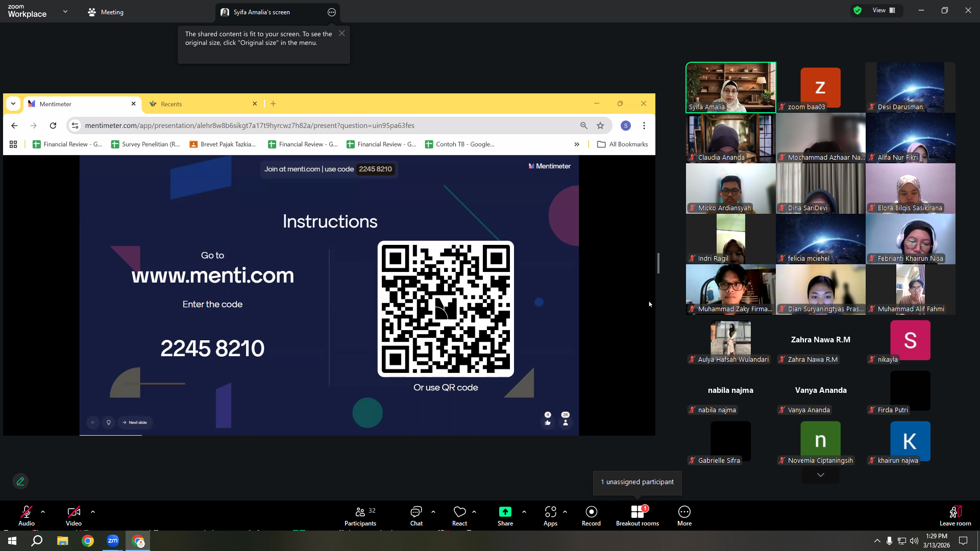Start camera with the Video button
Screen dimensions: 980x551
pyautogui.click(x=73, y=515)
